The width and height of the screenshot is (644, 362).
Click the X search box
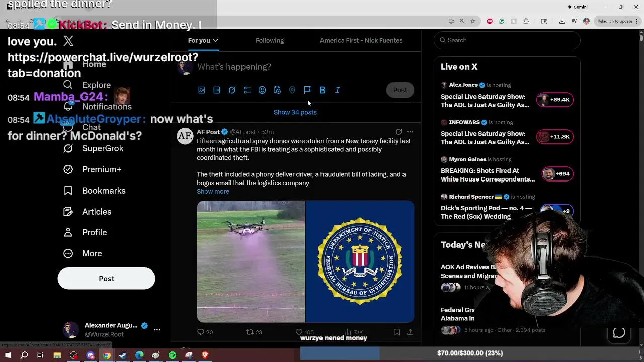[507, 40]
